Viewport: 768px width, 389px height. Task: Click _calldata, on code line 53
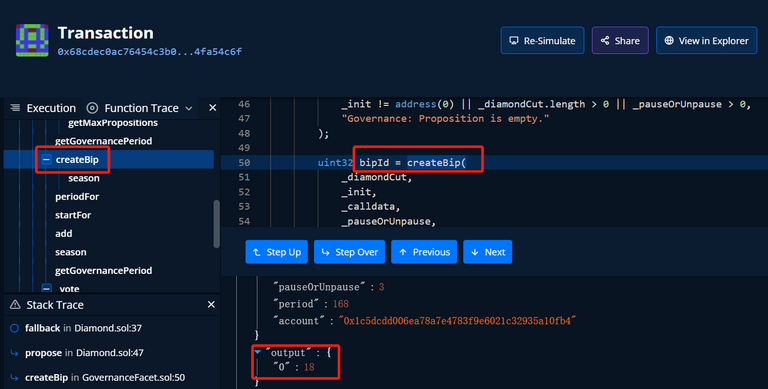tap(371, 207)
